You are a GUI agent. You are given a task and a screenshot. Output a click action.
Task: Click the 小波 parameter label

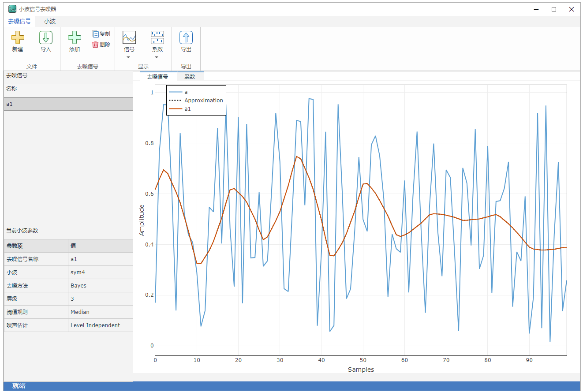pos(11,273)
